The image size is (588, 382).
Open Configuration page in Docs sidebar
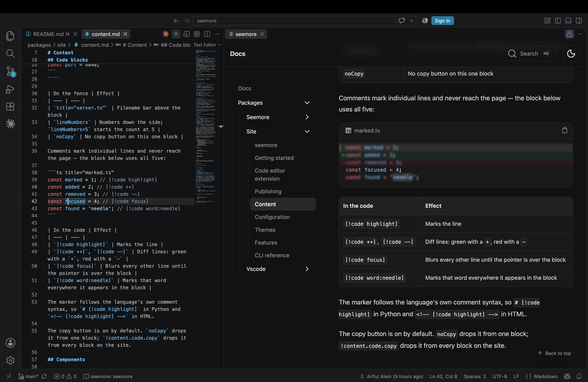tap(272, 217)
